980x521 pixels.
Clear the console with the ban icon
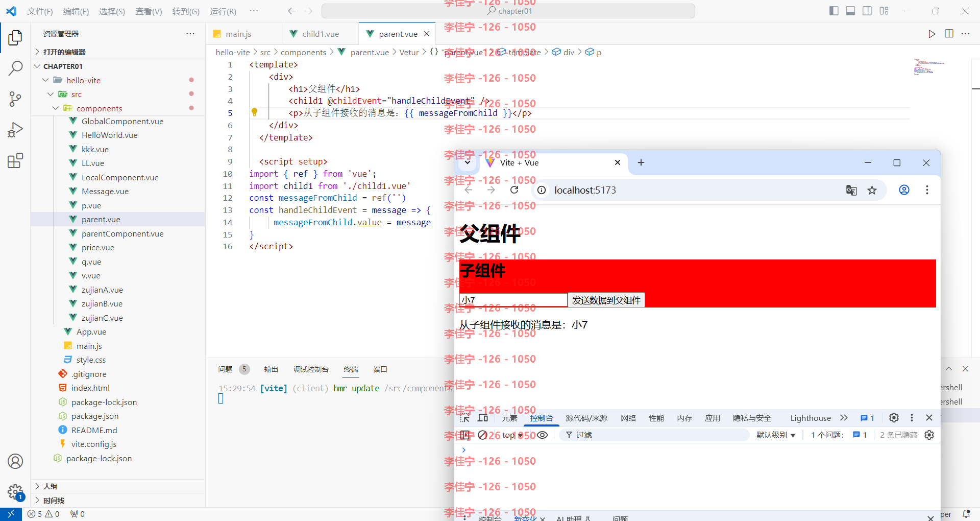click(482, 435)
